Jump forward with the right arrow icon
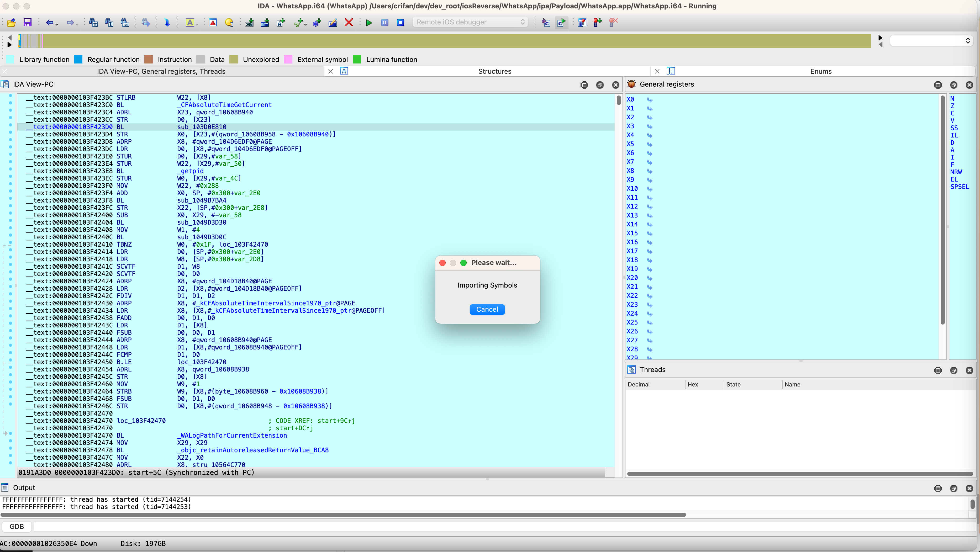980x552 pixels. pyautogui.click(x=70, y=22)
